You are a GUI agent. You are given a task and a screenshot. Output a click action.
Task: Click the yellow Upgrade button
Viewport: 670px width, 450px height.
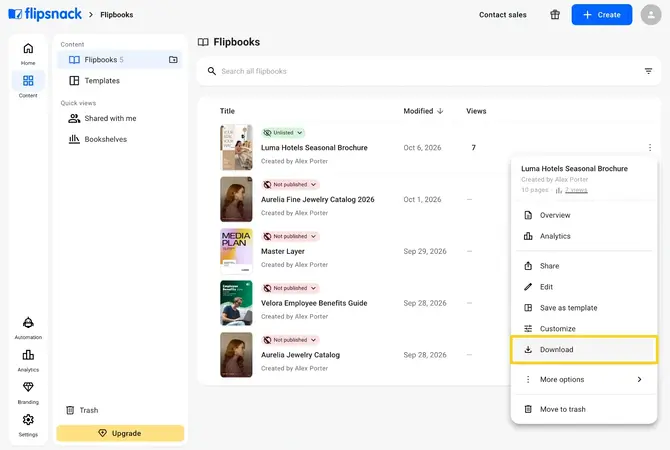(120, 433)
